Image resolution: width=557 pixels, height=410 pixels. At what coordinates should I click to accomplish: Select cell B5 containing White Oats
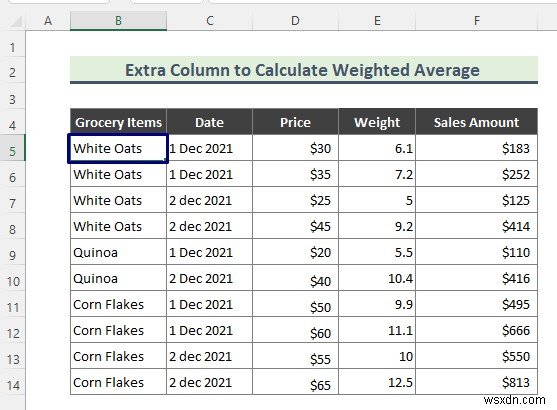[118, 148]
